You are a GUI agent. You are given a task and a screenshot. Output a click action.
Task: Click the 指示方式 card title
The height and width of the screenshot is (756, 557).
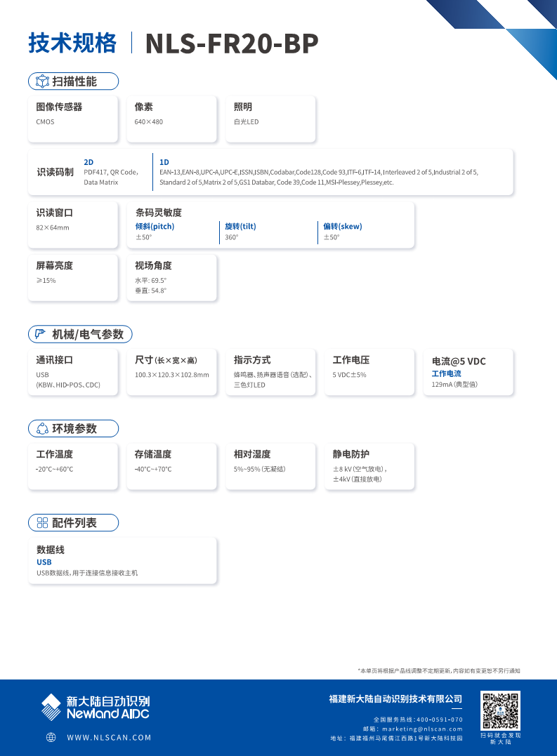[x=252, y=359]
